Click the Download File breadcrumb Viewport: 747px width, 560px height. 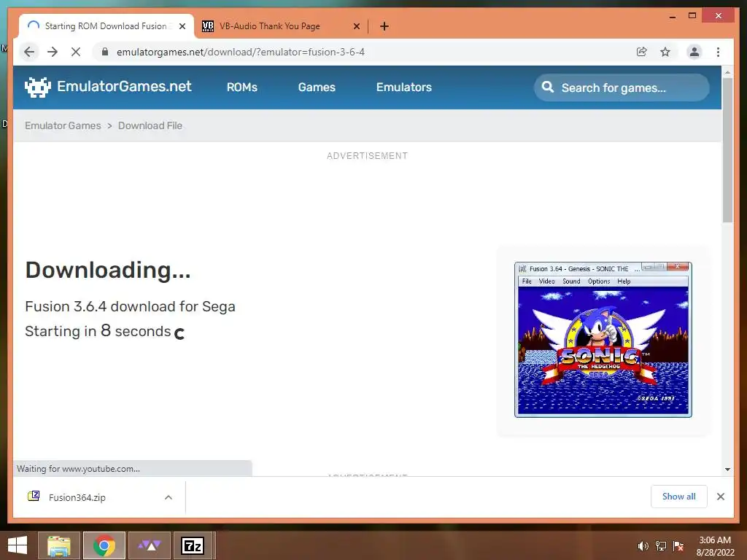pyautogui.click(x=150, y=125)
